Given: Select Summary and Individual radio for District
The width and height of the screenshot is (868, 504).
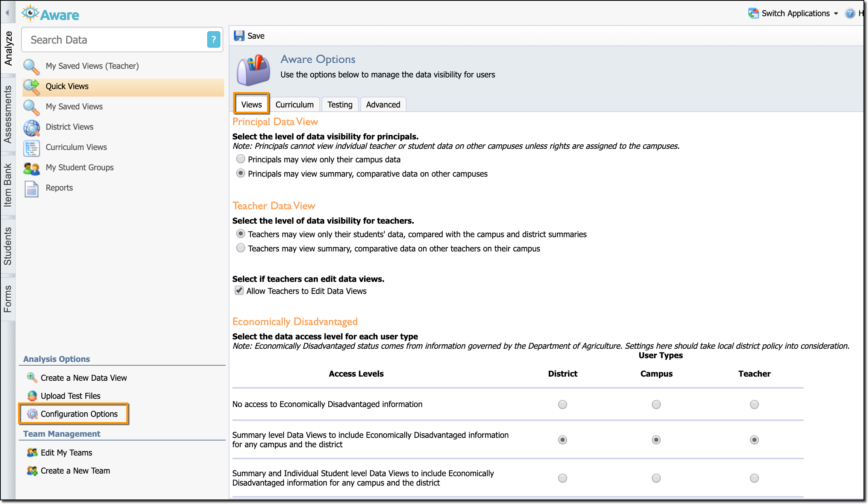Looking at the screenshot, I should [563, 478].
